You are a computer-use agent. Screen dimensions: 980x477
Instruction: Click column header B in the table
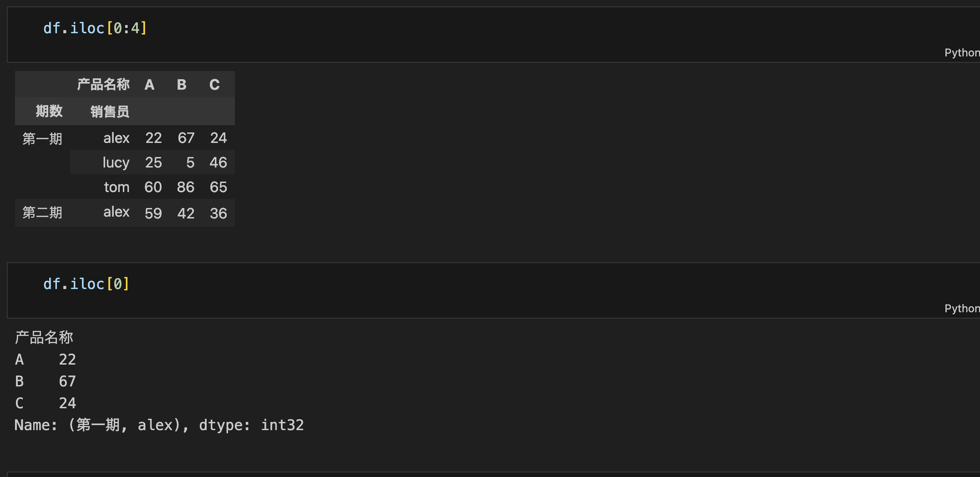click(182, 85)
